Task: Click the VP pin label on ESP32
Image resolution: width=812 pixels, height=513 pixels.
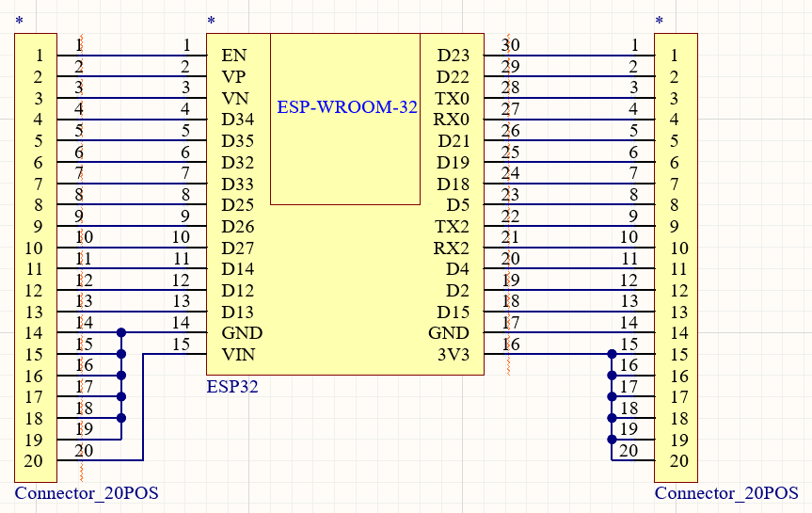Action: 234,77
